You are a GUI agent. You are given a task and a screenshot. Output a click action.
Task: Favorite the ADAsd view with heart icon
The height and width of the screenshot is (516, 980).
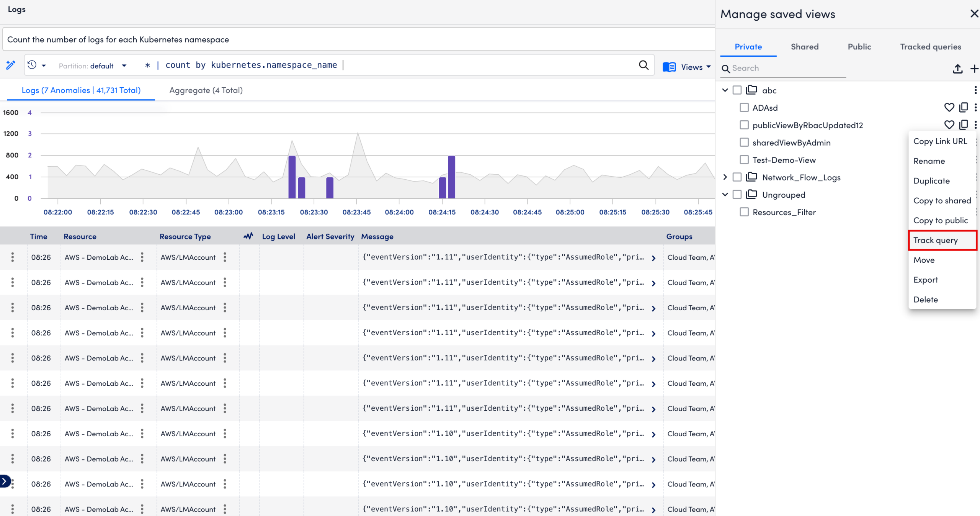[949, 107]
